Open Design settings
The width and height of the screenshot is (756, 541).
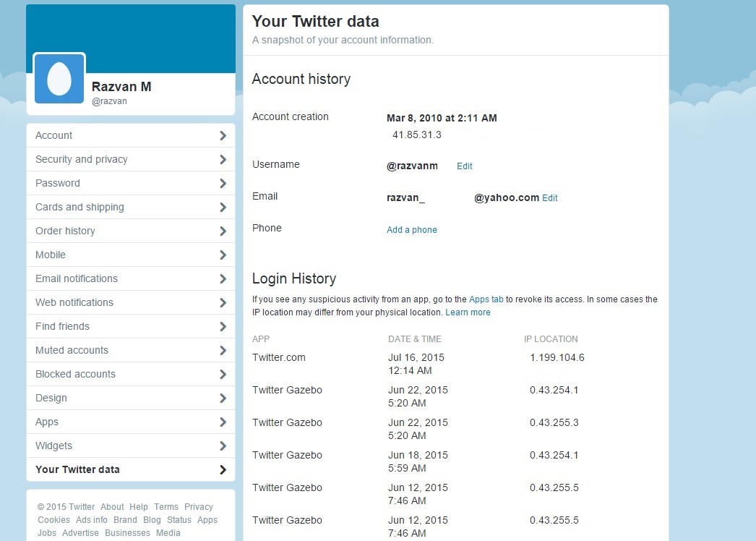click(x=51, y=398)
